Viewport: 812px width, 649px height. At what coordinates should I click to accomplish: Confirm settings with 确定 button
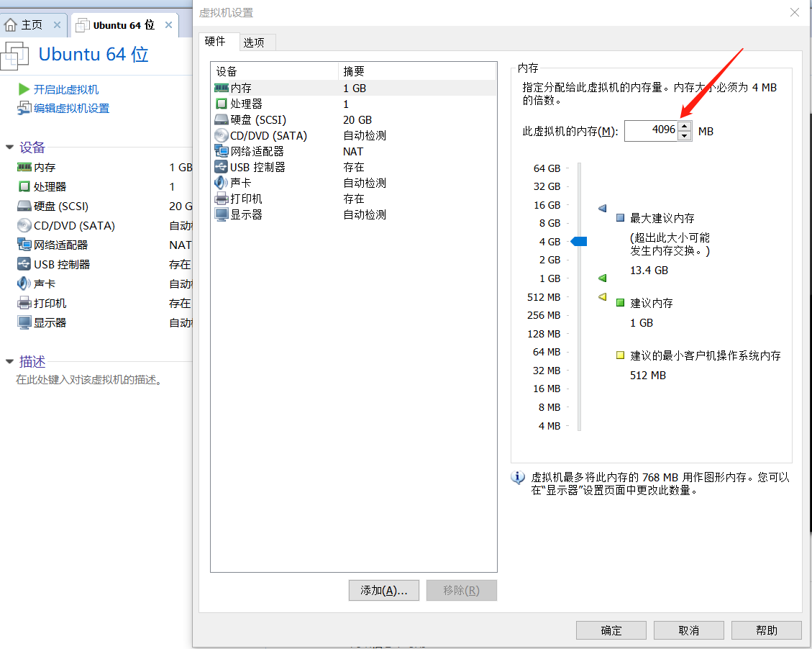(611, 630)
